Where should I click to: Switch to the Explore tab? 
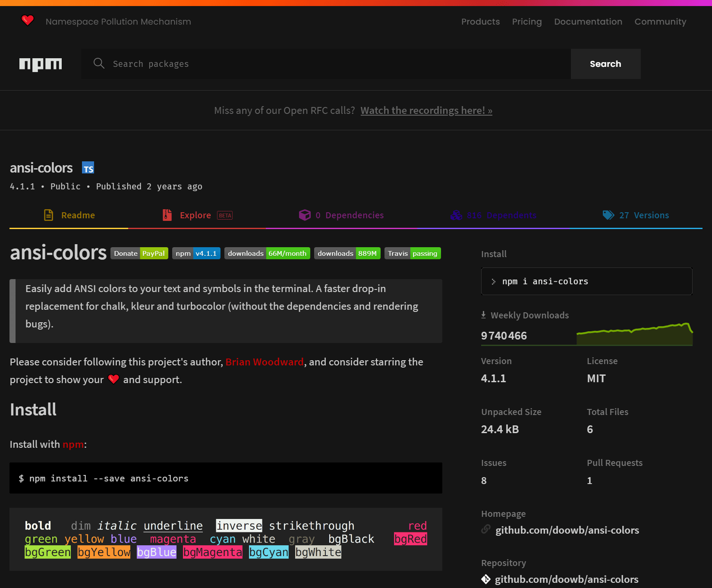(197, 215)
